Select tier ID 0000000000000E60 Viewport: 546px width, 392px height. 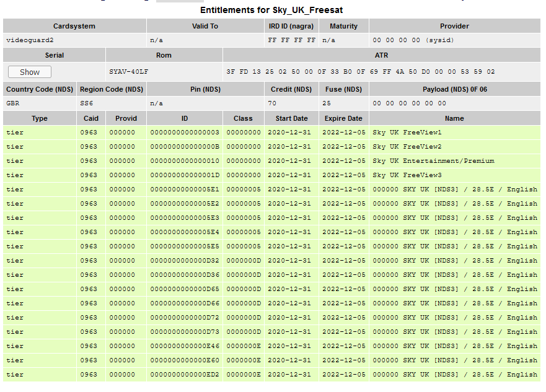pos(185,360)
